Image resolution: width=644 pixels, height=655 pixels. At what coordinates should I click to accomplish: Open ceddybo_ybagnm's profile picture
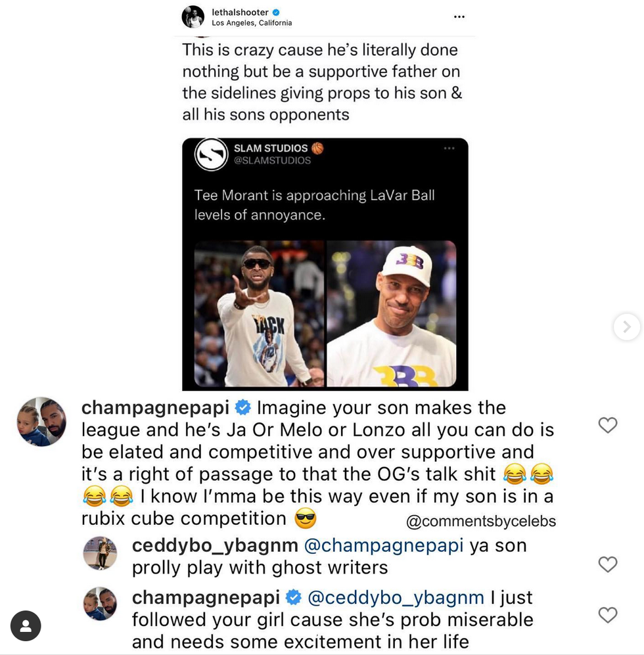pos(100,553)
